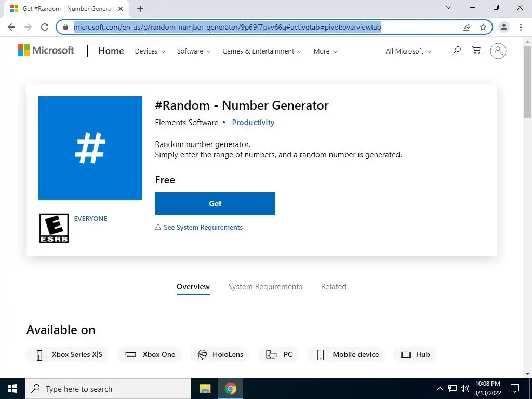
Task: Open the volume control in tray
Action: point(465,389)
